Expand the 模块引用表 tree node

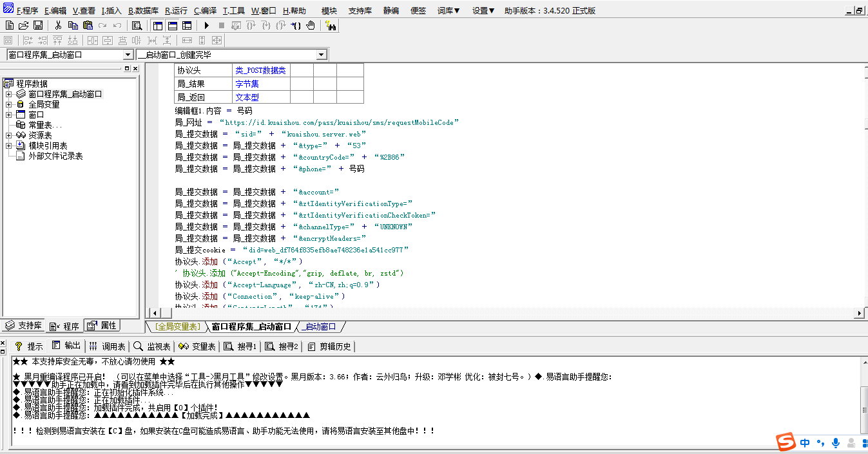tap(9, 146)
